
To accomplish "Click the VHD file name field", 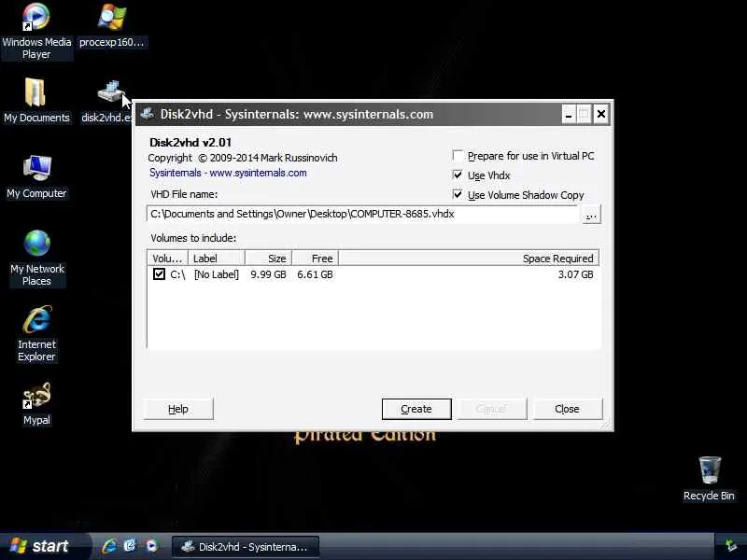I will 363,214.
